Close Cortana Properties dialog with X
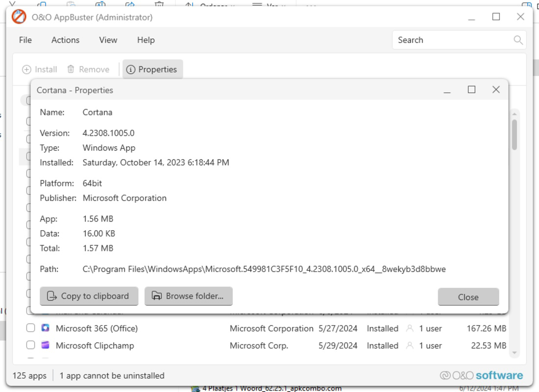 tap(496, 90)
